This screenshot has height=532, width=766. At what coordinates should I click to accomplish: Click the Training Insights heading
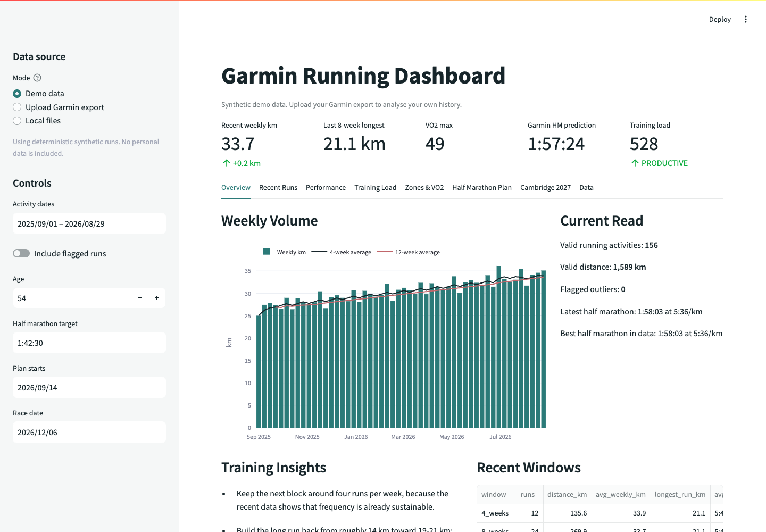pos(273,467)
